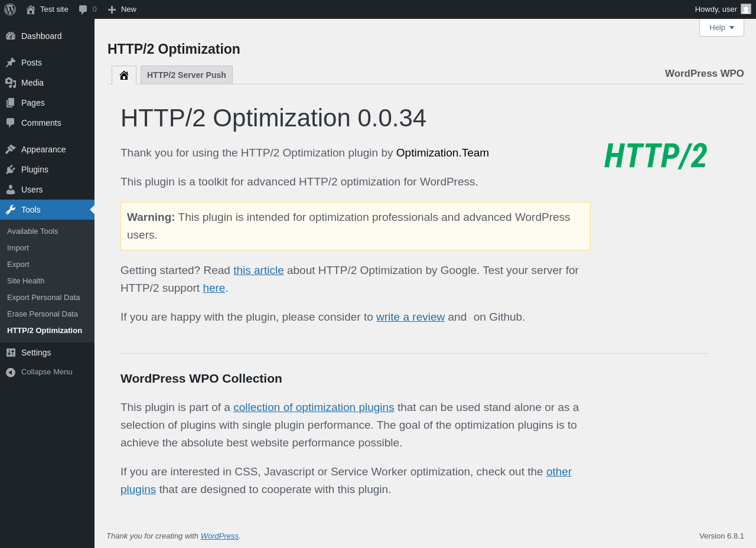Click the Settings sliders icon
The height and width of the screenshot is (548, 756).
coord(11,353)
